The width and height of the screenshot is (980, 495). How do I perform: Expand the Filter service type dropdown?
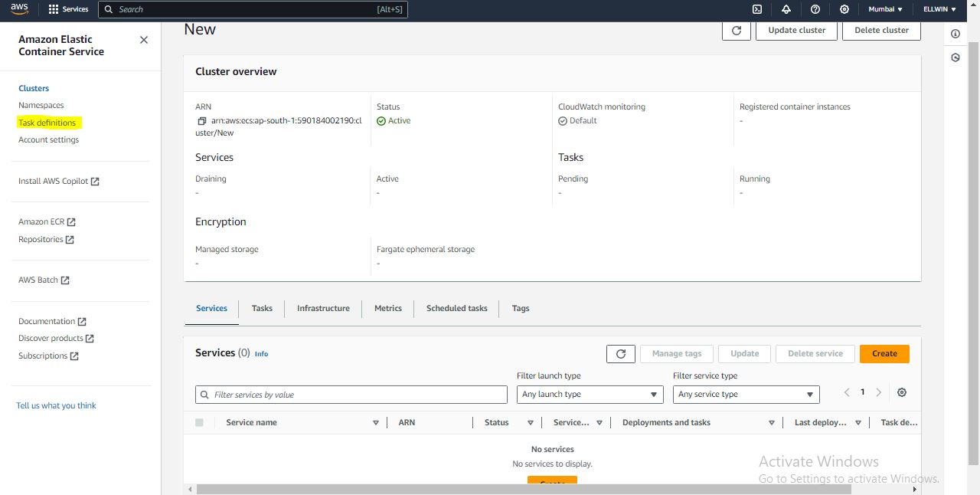click(x=746, y=395)
